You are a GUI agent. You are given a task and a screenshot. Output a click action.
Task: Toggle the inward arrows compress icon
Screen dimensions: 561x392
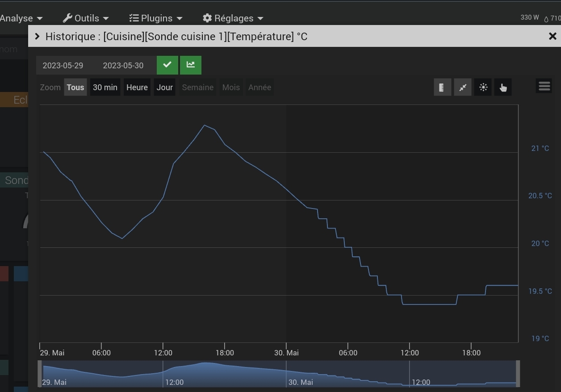point(463,88)
